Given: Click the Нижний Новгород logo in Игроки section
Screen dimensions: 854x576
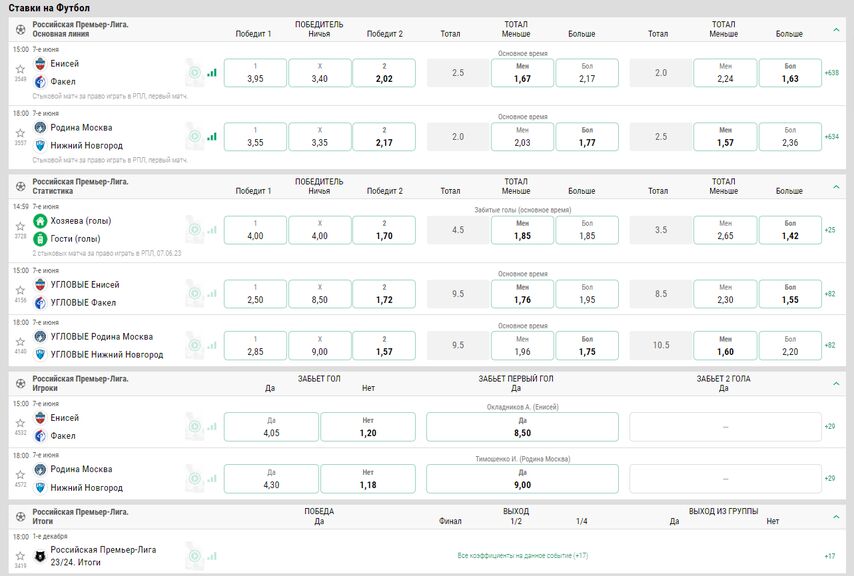Looking at the screenshot, I should [40, 488].
